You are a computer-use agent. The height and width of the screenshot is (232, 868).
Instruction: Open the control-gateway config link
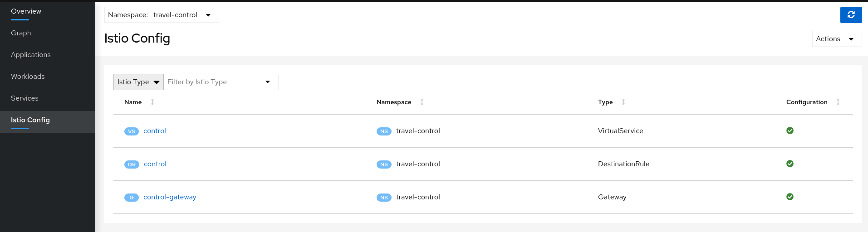(x=170, y=197)
